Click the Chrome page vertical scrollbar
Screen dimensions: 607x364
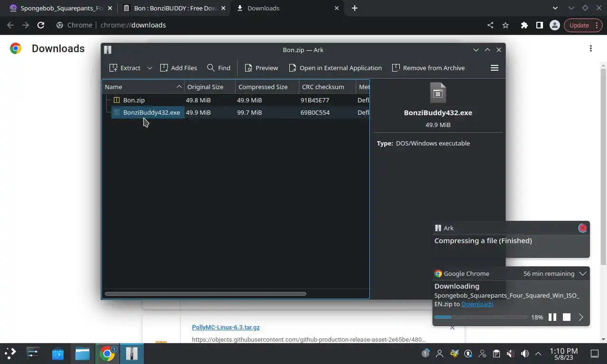[x=603, y=167]
